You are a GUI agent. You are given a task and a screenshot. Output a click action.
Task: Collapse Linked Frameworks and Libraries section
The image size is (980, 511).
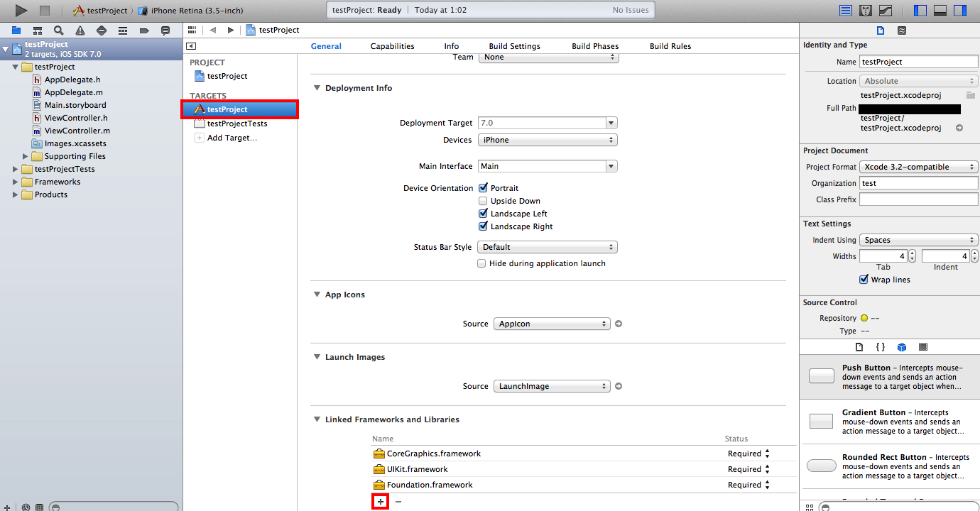coord(317,419)
